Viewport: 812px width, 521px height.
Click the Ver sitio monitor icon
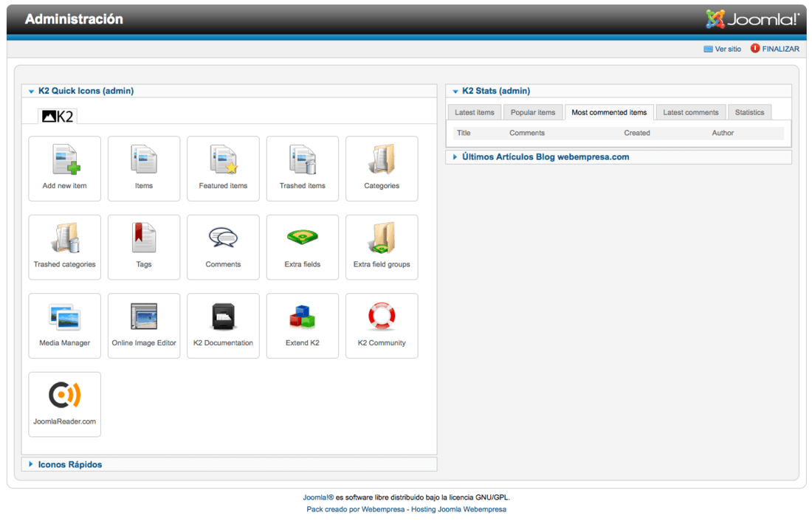point(708,49)
